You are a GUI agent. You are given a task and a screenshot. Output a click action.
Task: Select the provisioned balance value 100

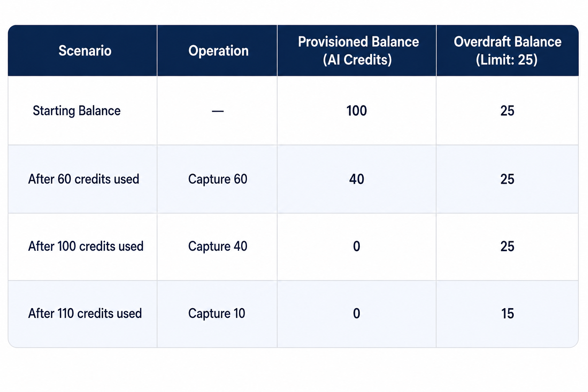(x=356, y=111)
